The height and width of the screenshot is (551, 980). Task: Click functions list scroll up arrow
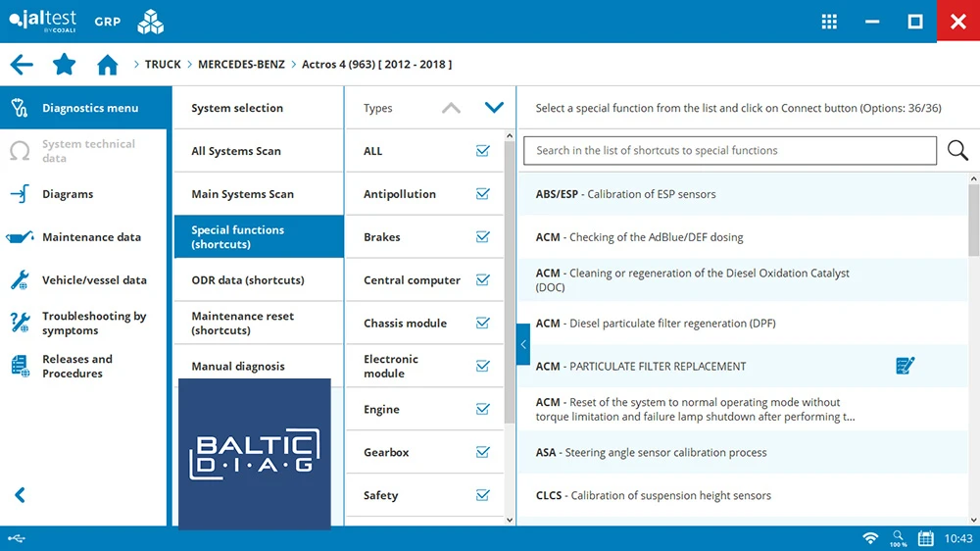pyautogui.click(x=974, y=178)
